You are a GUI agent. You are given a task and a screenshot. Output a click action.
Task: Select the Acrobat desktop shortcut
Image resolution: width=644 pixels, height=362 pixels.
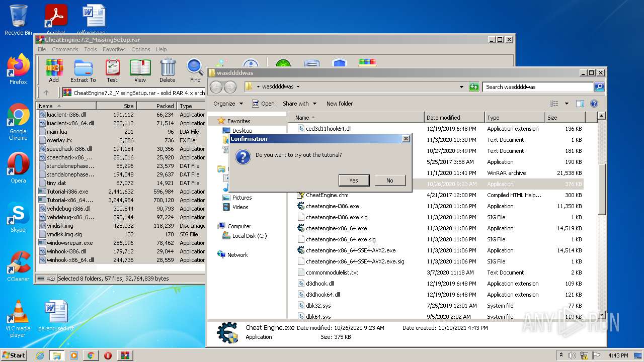tap(56, 19)
